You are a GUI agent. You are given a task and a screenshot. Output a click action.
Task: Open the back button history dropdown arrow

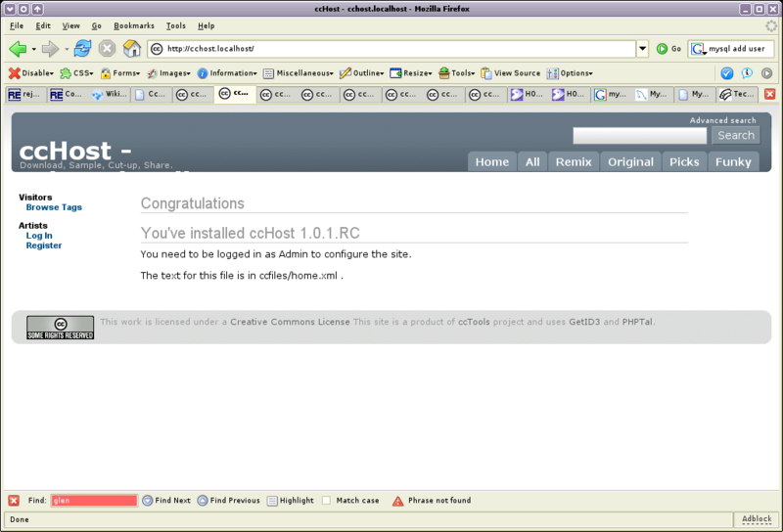pos(34,49)
